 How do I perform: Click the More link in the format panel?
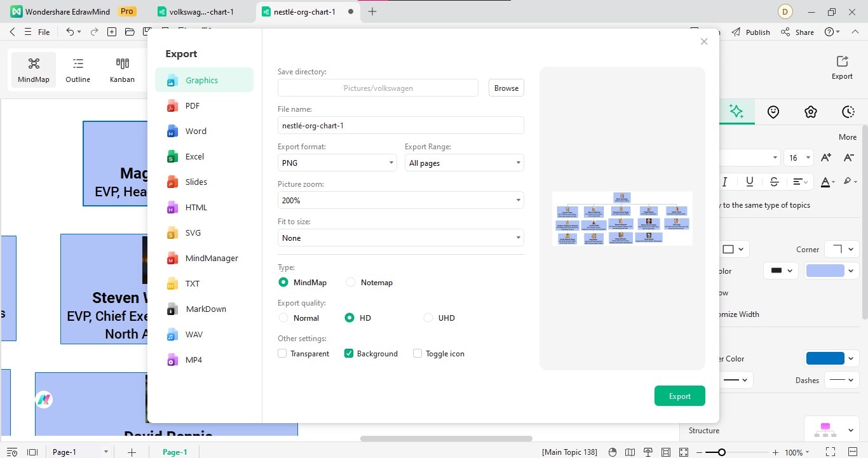click(848, 137)
